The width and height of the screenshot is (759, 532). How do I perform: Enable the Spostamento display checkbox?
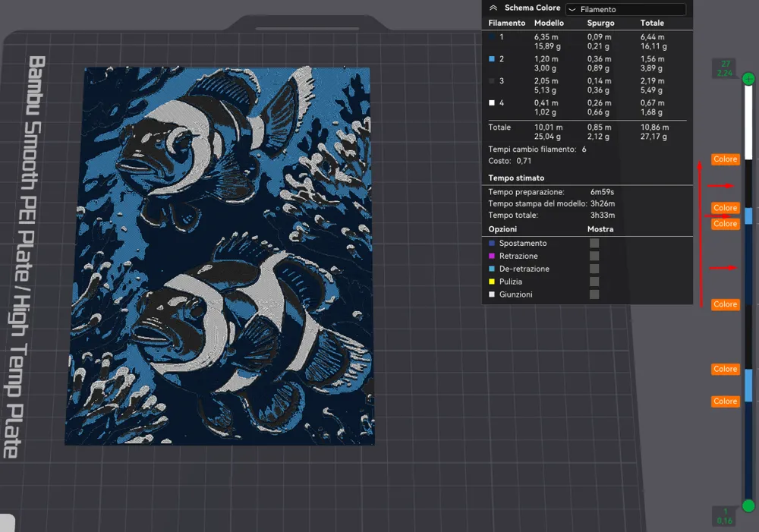(x=594, y=243)
